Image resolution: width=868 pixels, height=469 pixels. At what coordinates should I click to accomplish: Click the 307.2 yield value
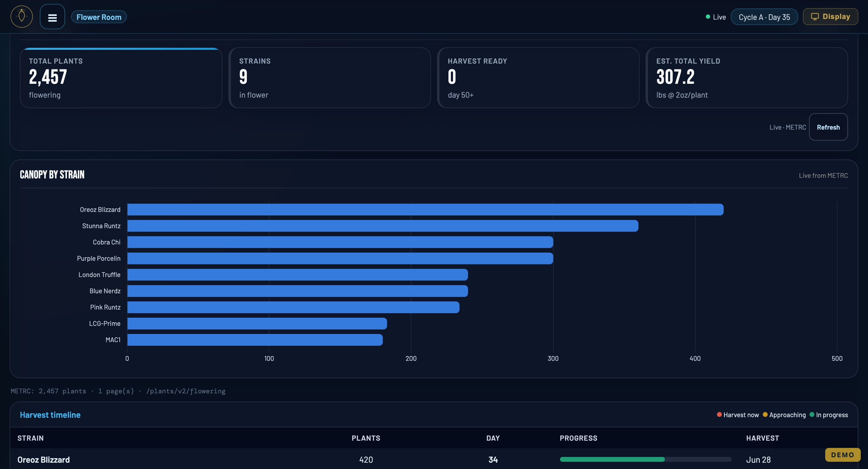(x=675, y=77)
